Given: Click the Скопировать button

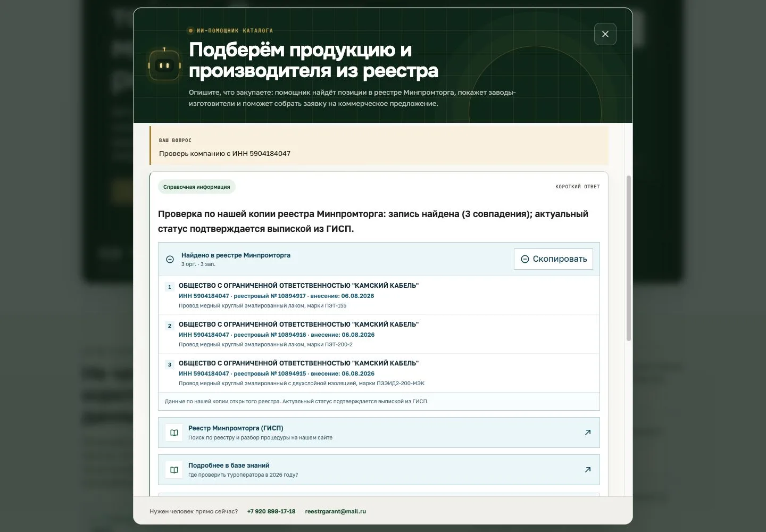Looking at the screenshot, I should [553, 259].
